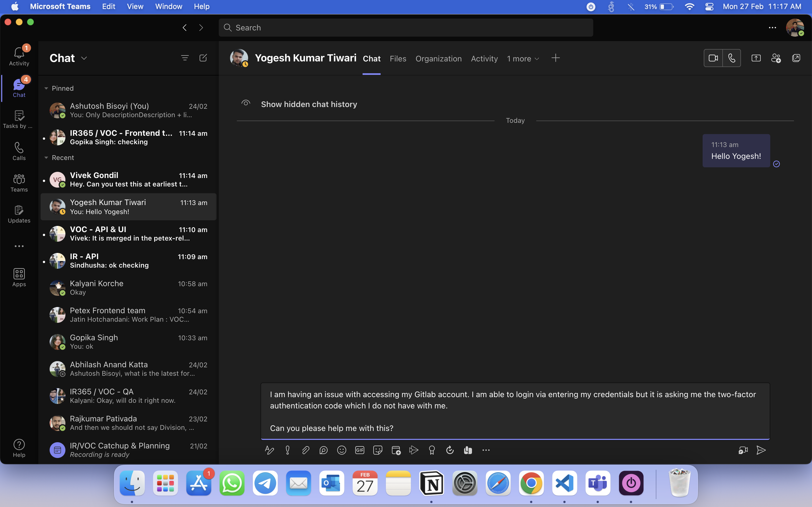Screen dimensions: 812x507
Task: Pop out the chat window
Action: [x=796, y=58]
